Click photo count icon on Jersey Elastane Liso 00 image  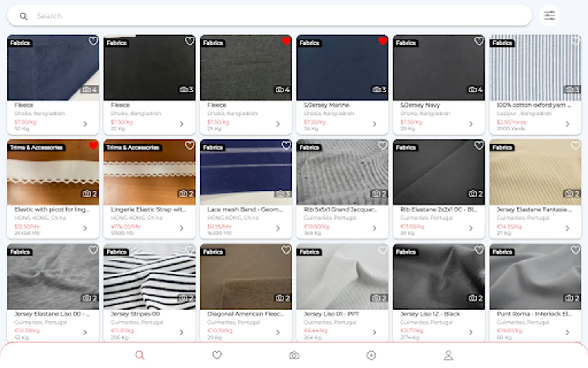(x=90, y=298)
